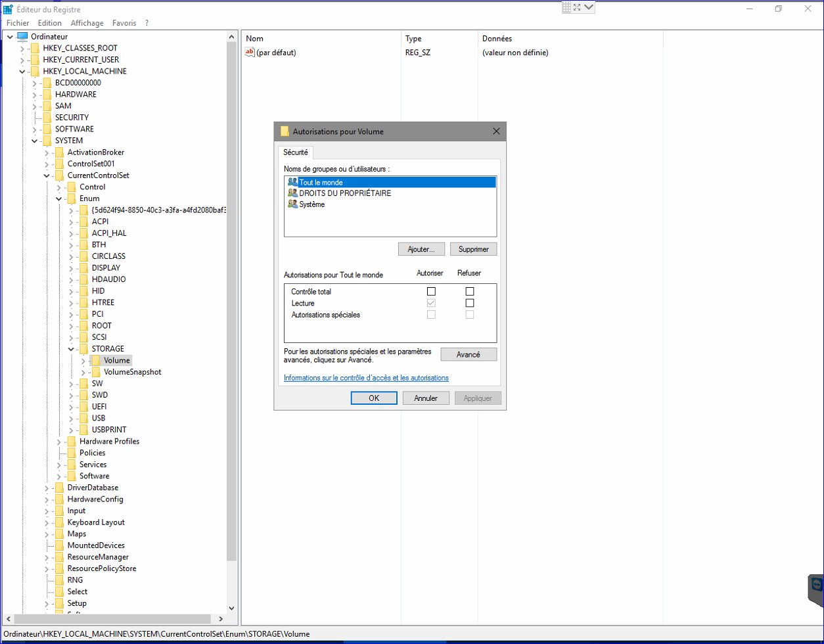Image resolution: width=824 pixels, height=644 pixels.
Task: Click the Tout le monde group icon
Action: tap(292, 182)
